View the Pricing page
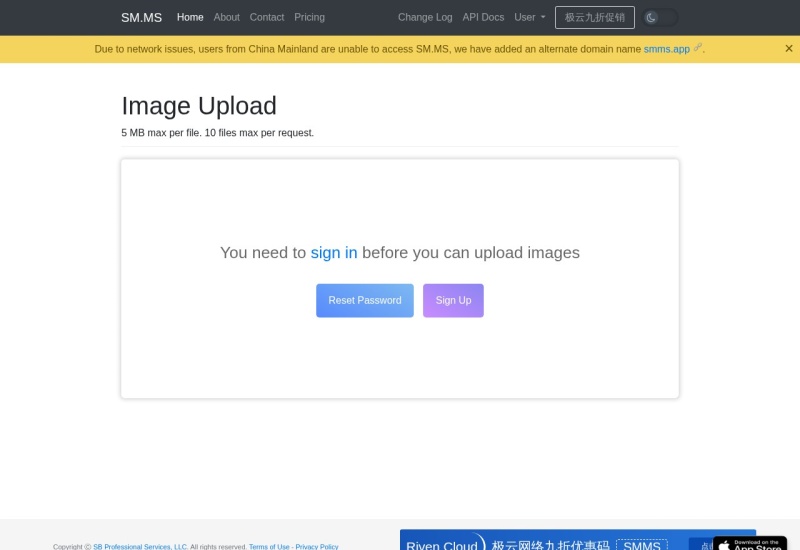Image resolution: width=800 pixels, height=550 pixels. (x=309, y=17)
